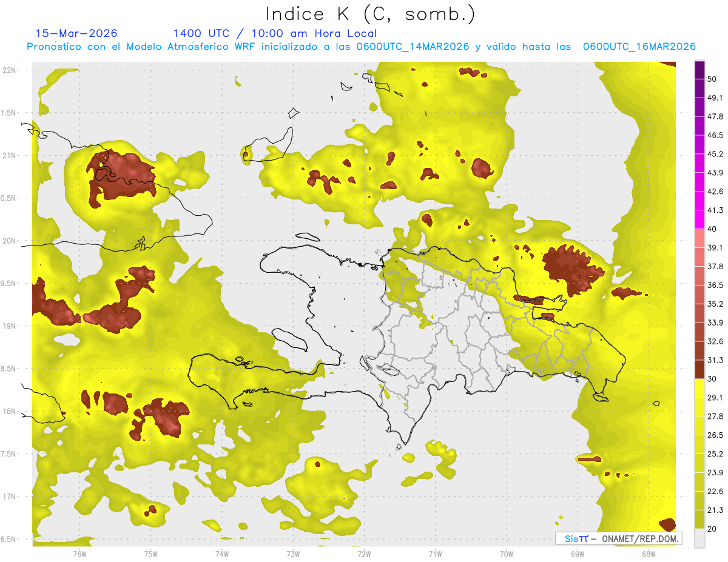Screen dimensions: 728x562
Task: Click the colorbar value "46.5"
Action: pos(715,135)
